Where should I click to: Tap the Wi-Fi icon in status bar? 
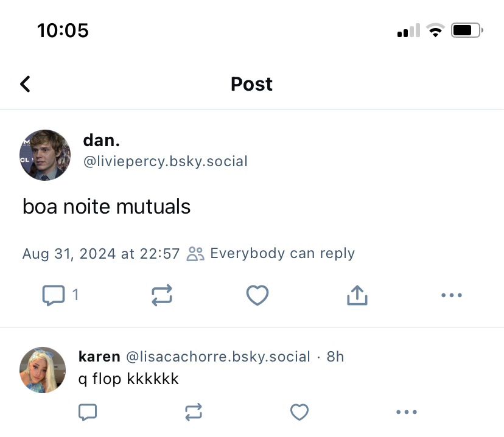(435, 30)
